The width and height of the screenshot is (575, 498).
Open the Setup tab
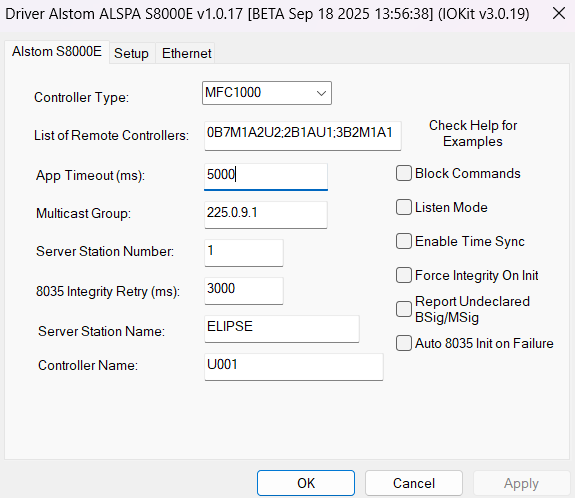point(131,54)
